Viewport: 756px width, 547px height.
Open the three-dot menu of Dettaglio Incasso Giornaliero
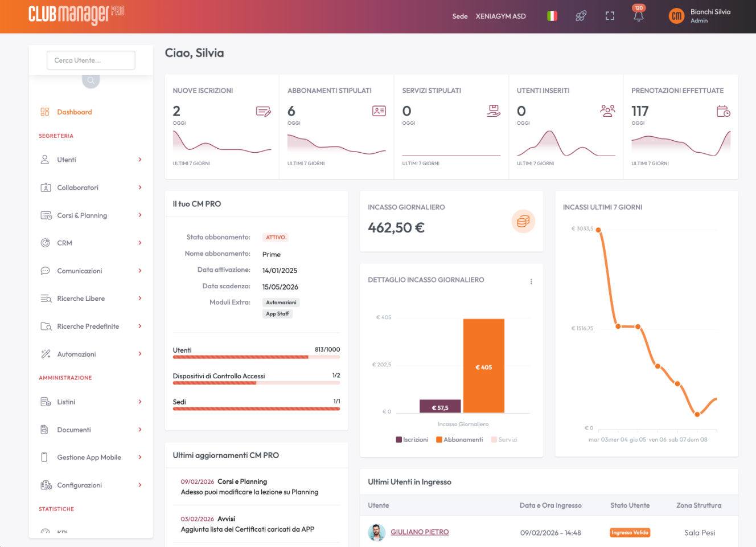[531, 281]
